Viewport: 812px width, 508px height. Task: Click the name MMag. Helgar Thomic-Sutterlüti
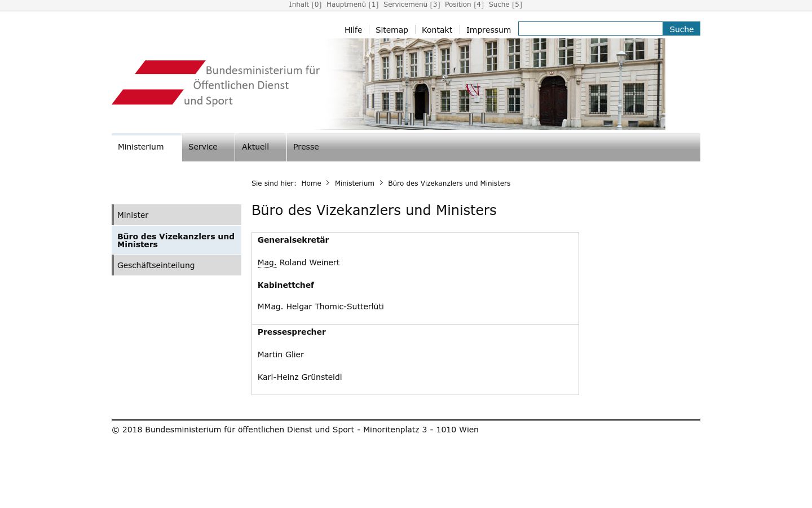pos(321,306)
